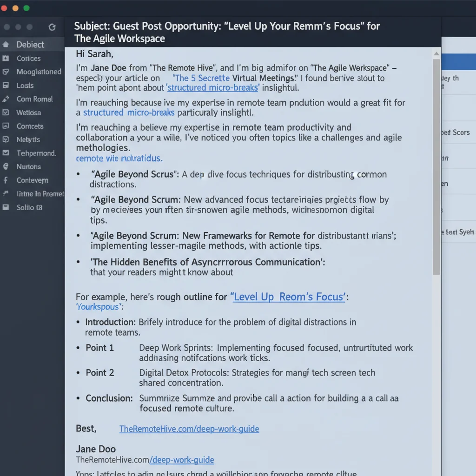
Task: Click the home icon beside Debiect
Action: [6, 44]
